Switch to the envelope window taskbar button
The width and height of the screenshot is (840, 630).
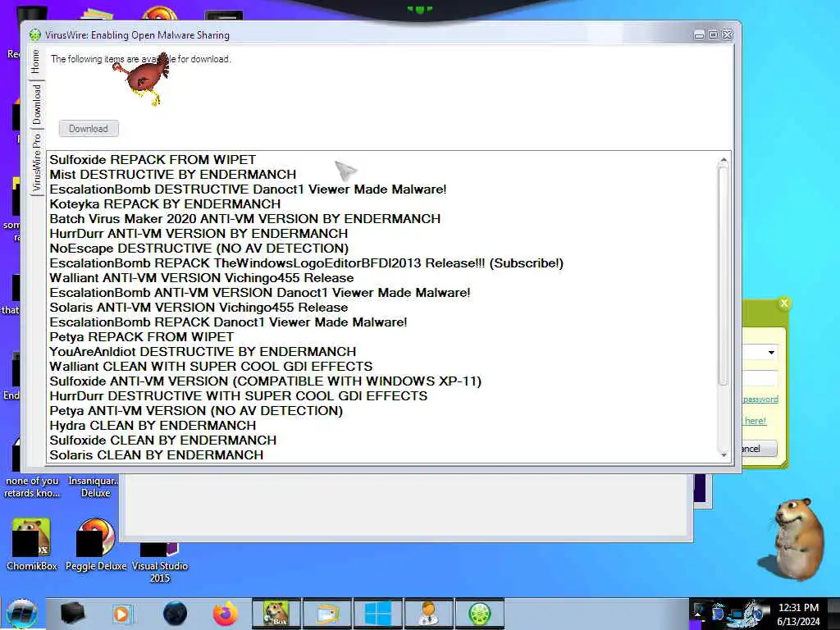point(327,614)
